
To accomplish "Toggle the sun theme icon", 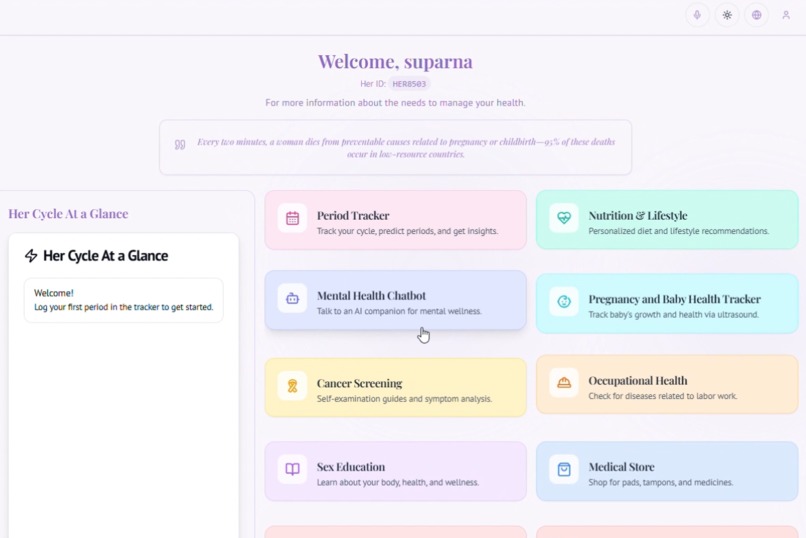I will pos(727,15).
